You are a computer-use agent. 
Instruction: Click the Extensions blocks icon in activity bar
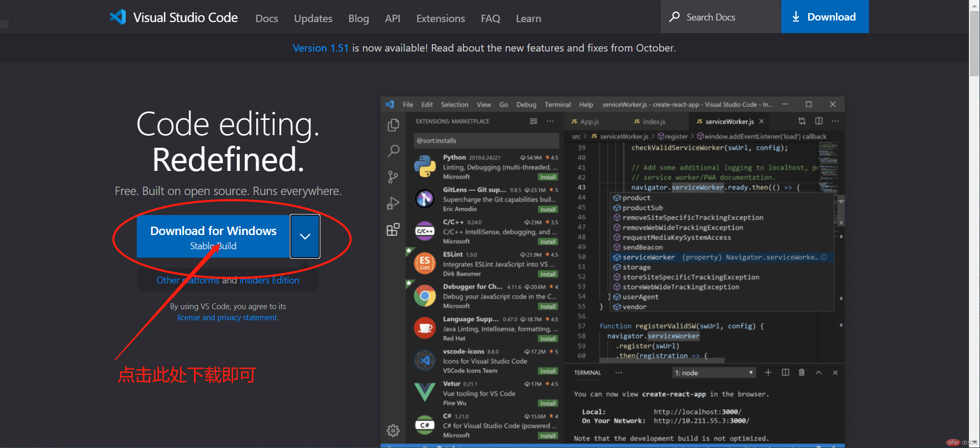point(393,229)
